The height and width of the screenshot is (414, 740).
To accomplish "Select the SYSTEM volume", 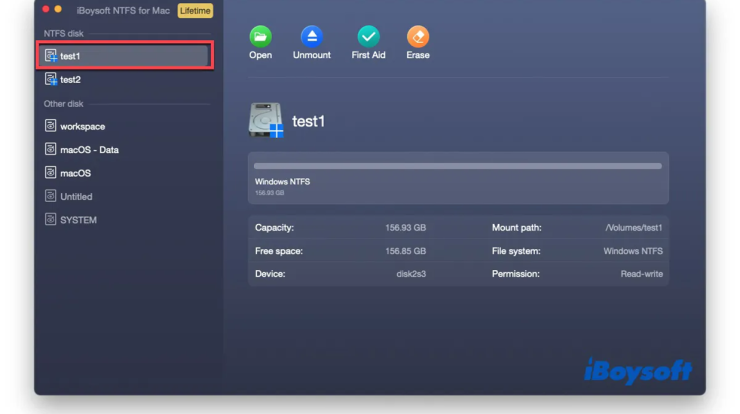I will click(x=125, y=220).
